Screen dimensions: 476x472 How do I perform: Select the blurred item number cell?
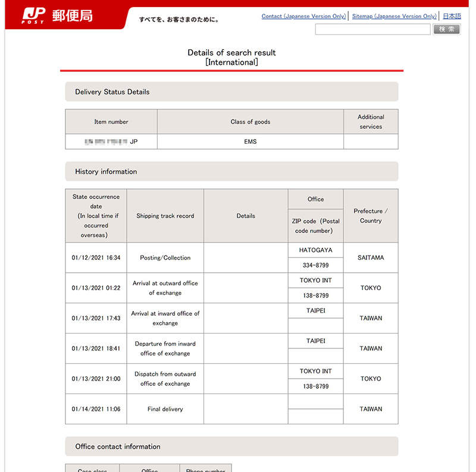111,141
